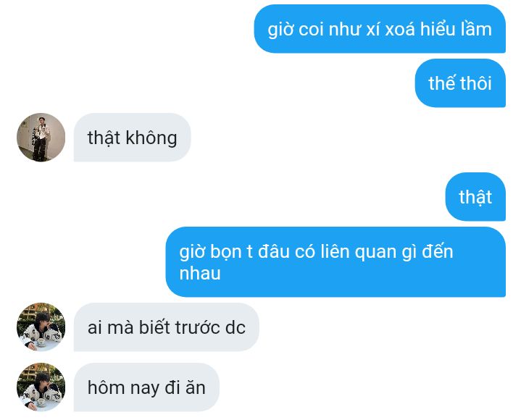Viewport: 521px width, 420px height.
Task: Click the word "trước" in the gray message
Action: tap(198, 327)
